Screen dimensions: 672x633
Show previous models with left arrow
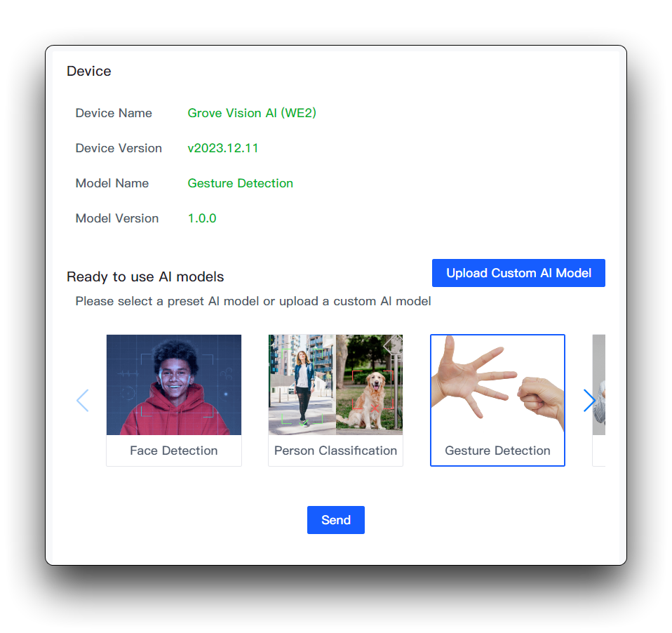tap(82, 400)
